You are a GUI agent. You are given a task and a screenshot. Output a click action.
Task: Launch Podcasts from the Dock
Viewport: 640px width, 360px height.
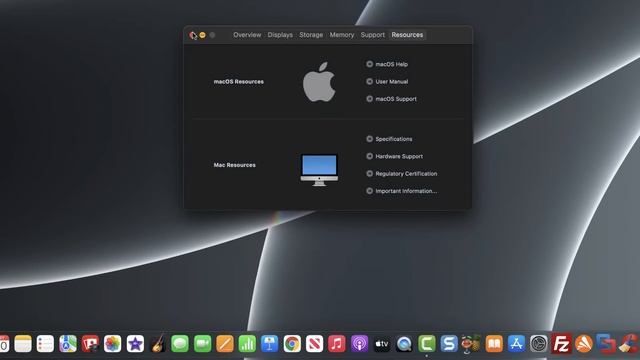click(x=359, y=344)
